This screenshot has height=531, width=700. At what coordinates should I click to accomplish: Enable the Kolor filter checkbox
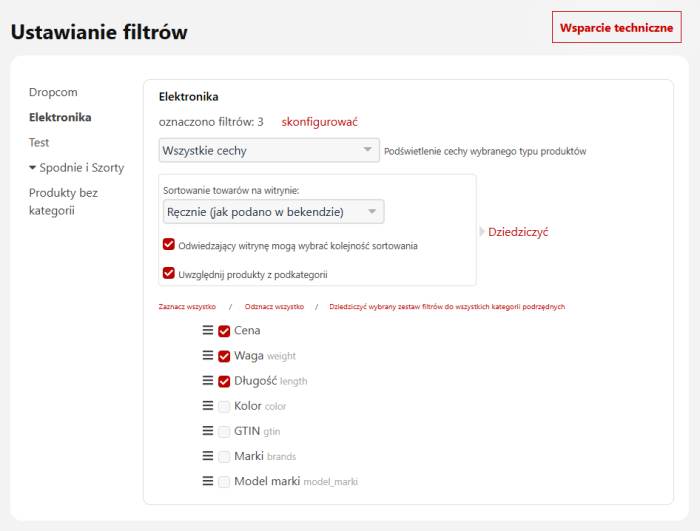pyautogui.click(x=224, y=406)
